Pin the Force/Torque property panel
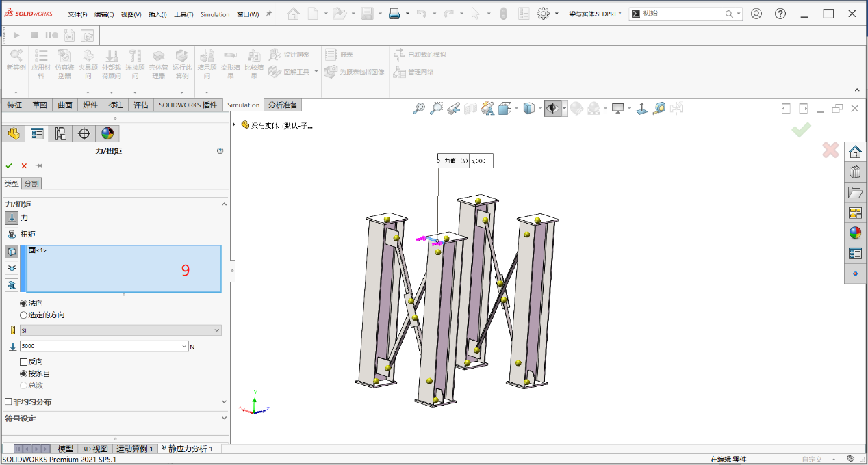This screenshot has height=465, width=868. click(39, 166)
